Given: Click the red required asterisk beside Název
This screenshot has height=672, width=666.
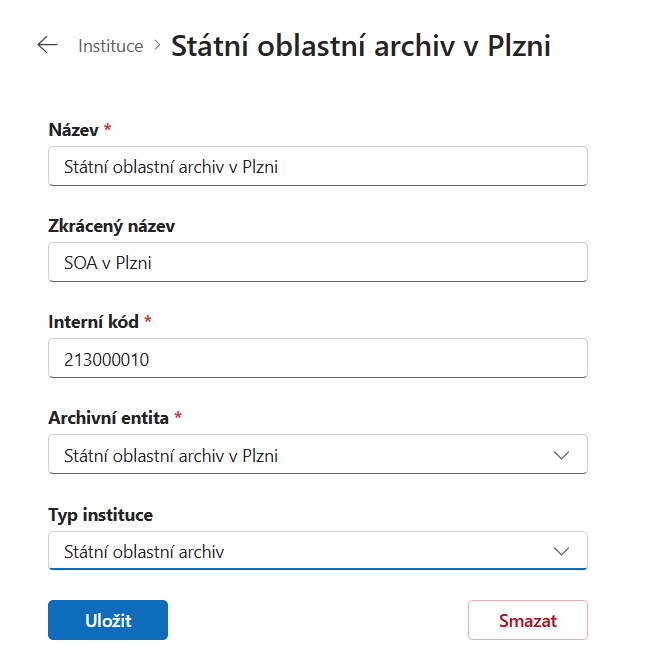Looking at the screenshot, I should [x=108, y=127].
